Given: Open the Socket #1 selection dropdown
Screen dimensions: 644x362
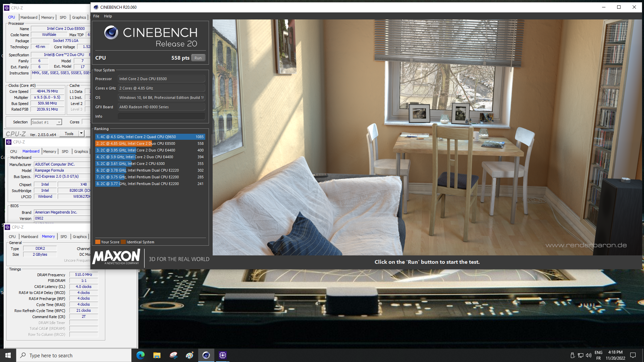Looking at the screenshot, I should pos(47,122).
